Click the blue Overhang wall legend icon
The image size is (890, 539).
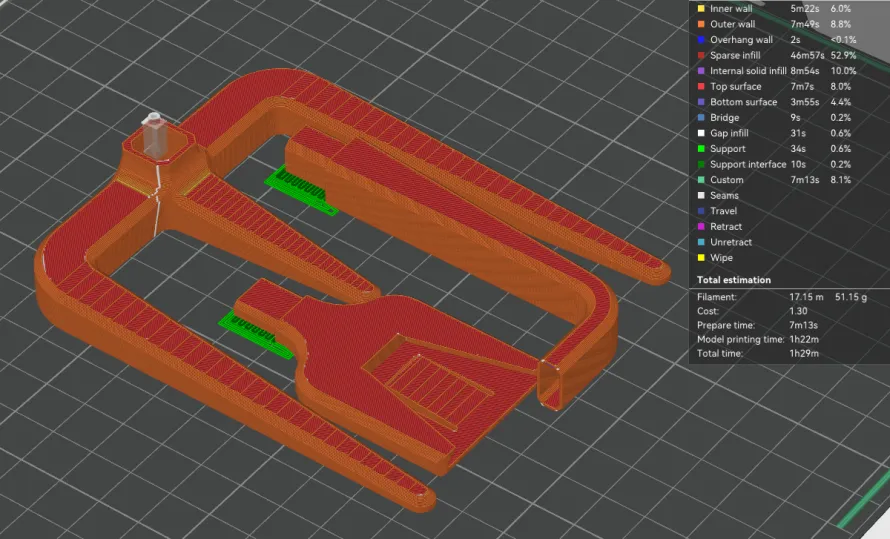[x=701, y=40]
